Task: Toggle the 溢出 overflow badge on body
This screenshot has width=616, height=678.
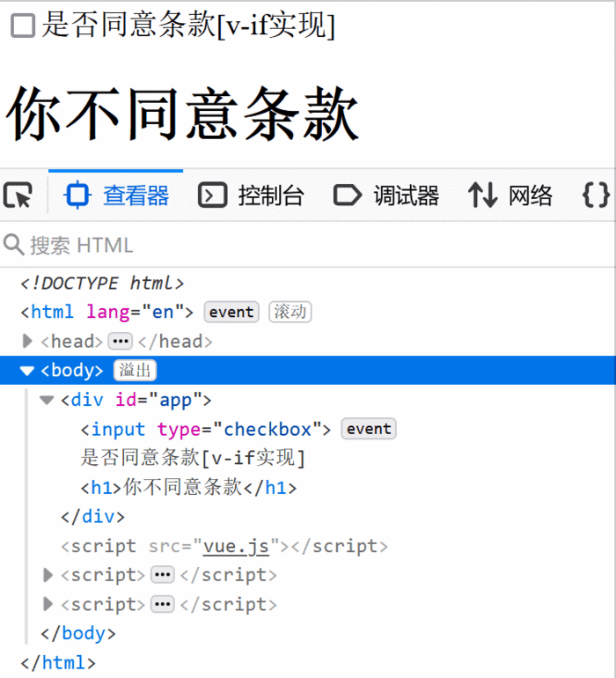Action: pyautogui.click(x=135, y=371)
